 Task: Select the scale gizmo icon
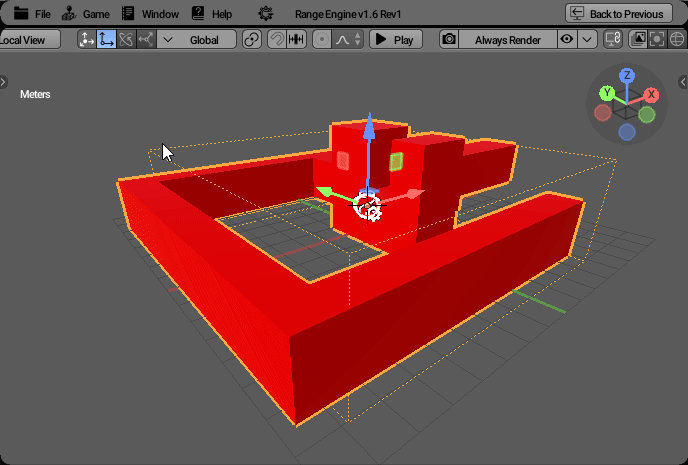146,40
